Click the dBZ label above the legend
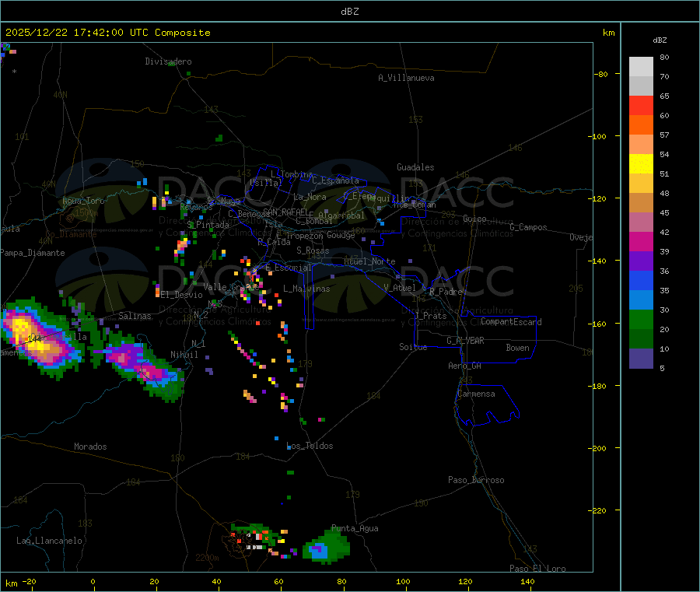 pos(660,40)
